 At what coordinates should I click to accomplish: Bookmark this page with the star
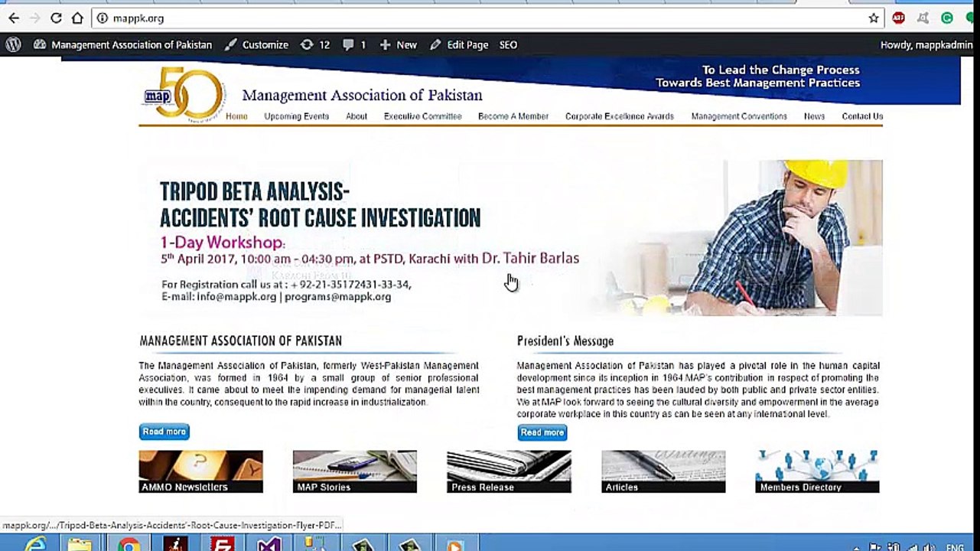coord(874,18)
